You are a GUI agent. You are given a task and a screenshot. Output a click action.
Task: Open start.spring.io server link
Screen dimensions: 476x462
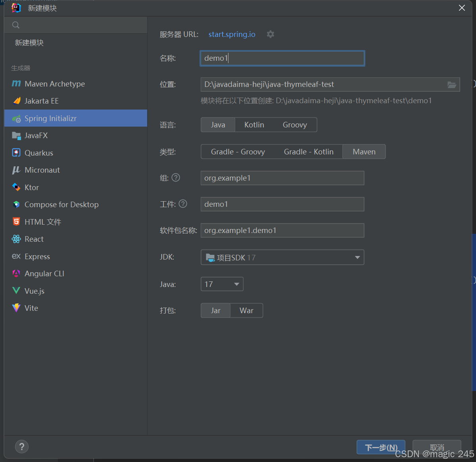point(232,34)
